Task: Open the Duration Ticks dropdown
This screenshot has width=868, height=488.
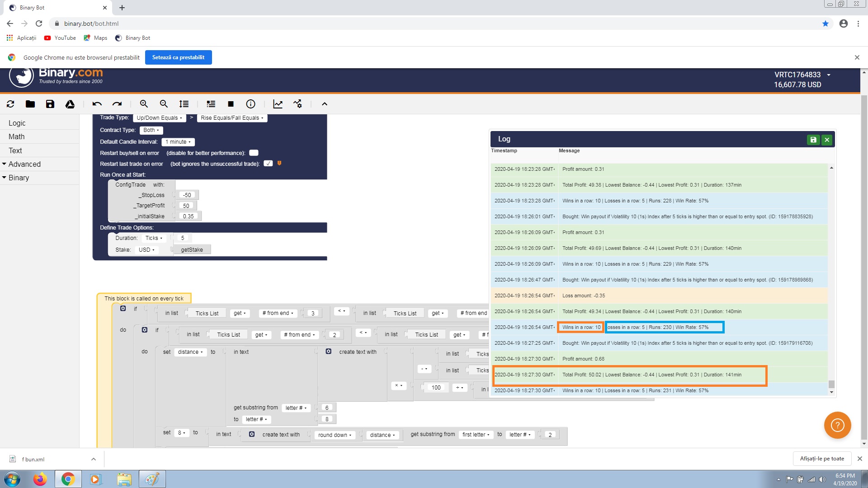Action: coord(154,238)
